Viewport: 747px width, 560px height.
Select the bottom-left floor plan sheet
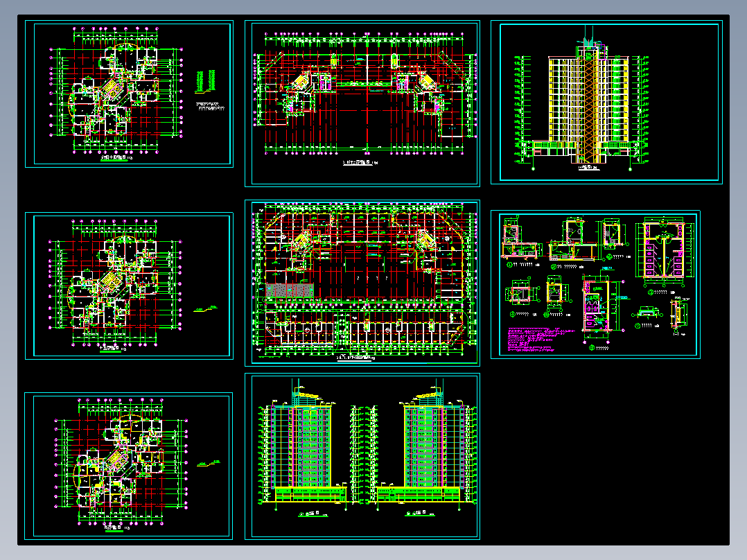tap(129, 466)
